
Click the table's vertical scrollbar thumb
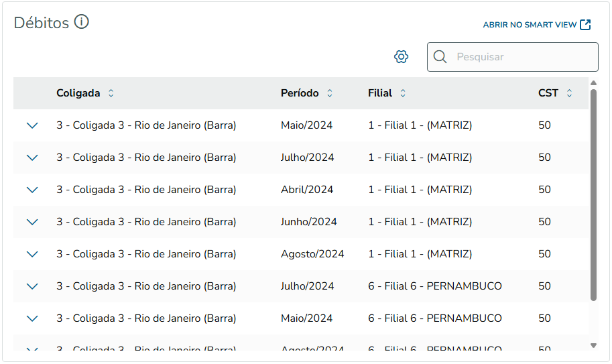[593, 194]
